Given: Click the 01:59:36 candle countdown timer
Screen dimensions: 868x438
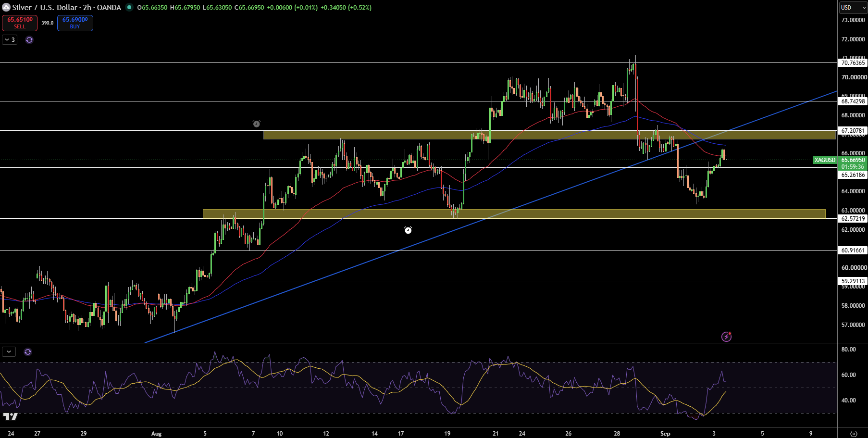Looking at the screenshot, I should [853, 167].
